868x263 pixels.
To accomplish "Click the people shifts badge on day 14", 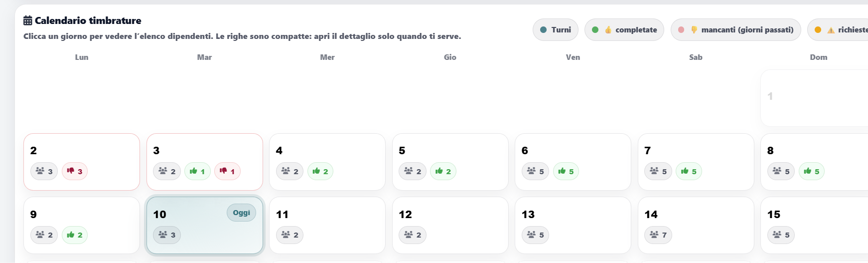I will pos(658,235).
